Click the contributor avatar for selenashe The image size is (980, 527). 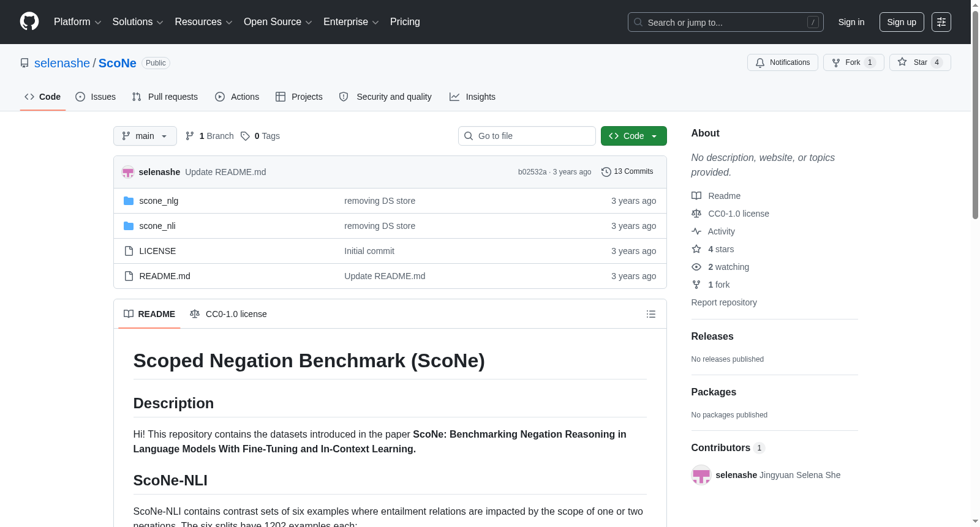(x=701, y=475)
